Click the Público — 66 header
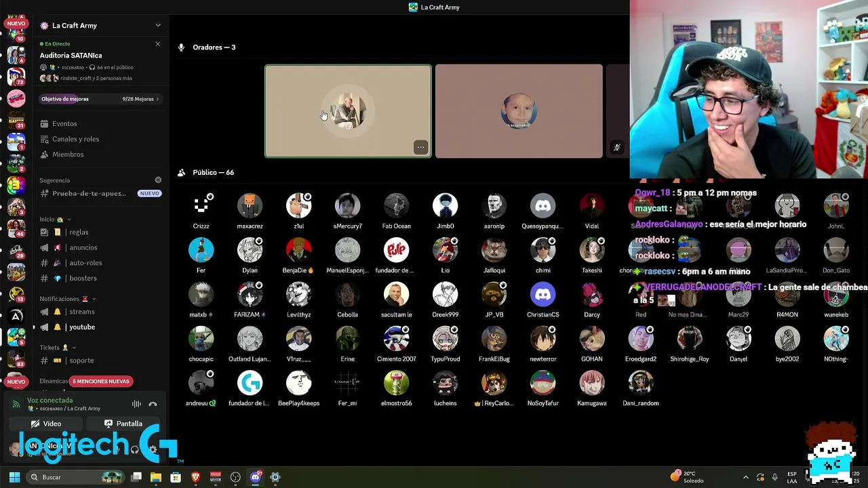The image size is (868, 488). [x=214, y=173]
